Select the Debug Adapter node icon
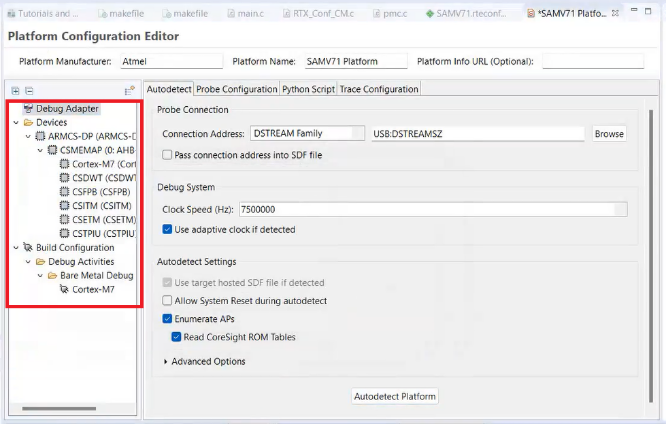 [28, 108]
